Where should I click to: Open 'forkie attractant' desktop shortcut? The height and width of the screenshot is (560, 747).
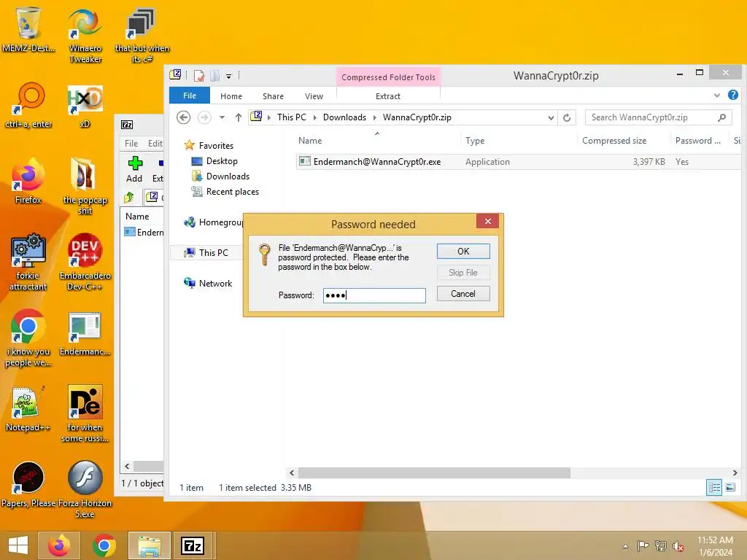[28, 262]
